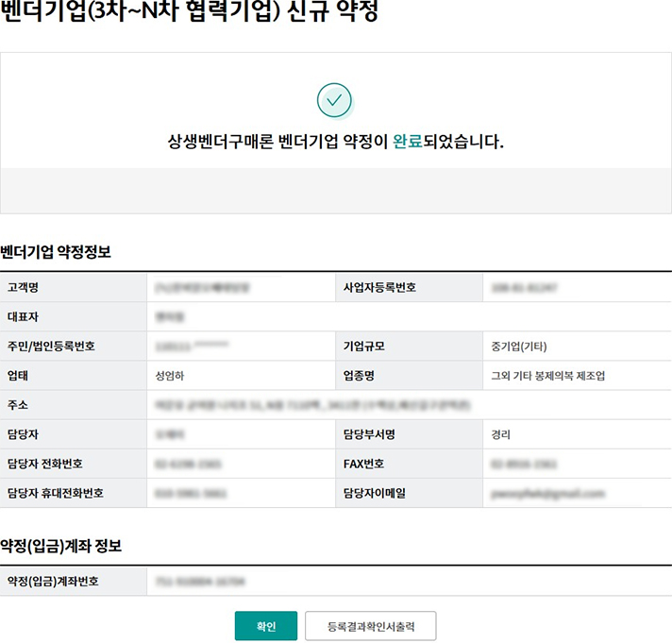
Task: Select the 완료 highlighted word in message
Action: [407, 142]
